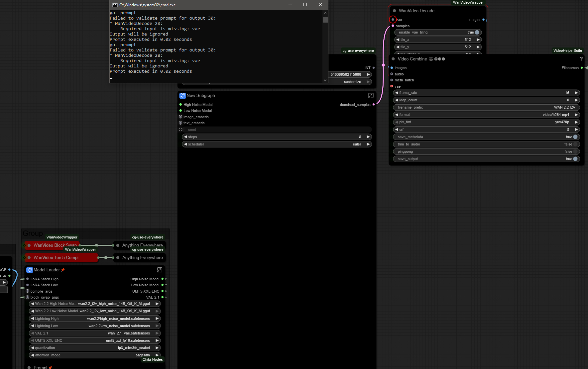The height and width of the screenshot is (369, 588).
Task: Open the New Subgraph expand icon
Action: [x=371, y=96]
